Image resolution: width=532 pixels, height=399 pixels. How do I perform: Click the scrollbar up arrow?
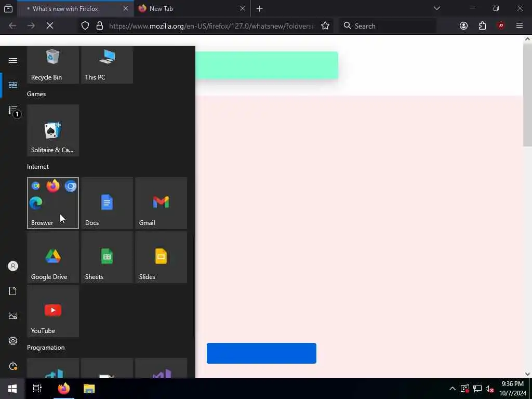point(527,39)
